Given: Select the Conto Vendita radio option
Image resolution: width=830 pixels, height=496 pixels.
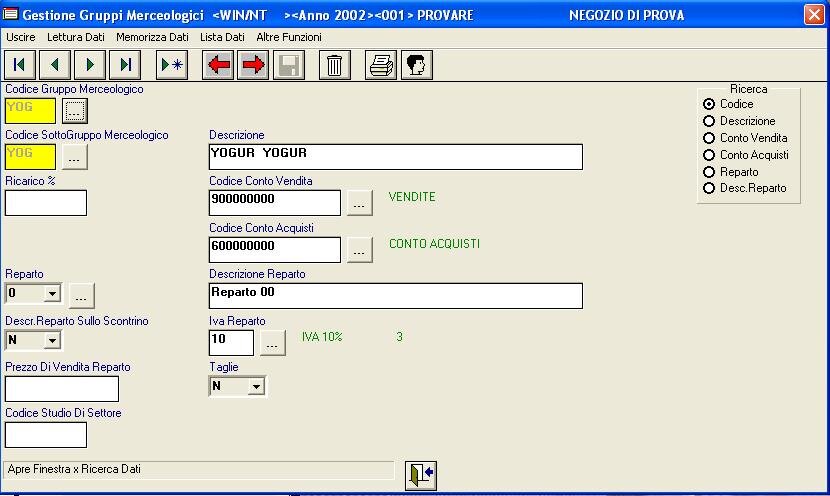Looking at the screenshot, I should [709, 138].
